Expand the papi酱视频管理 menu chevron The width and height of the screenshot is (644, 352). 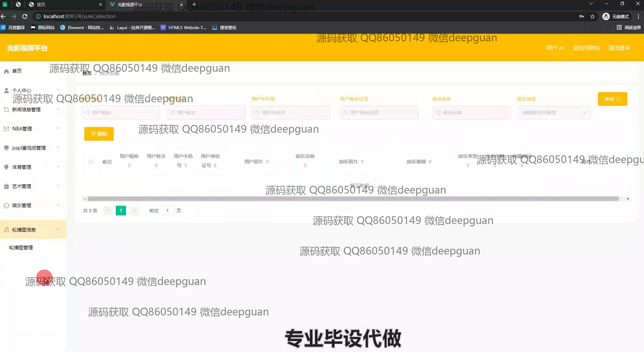[58, 147]
